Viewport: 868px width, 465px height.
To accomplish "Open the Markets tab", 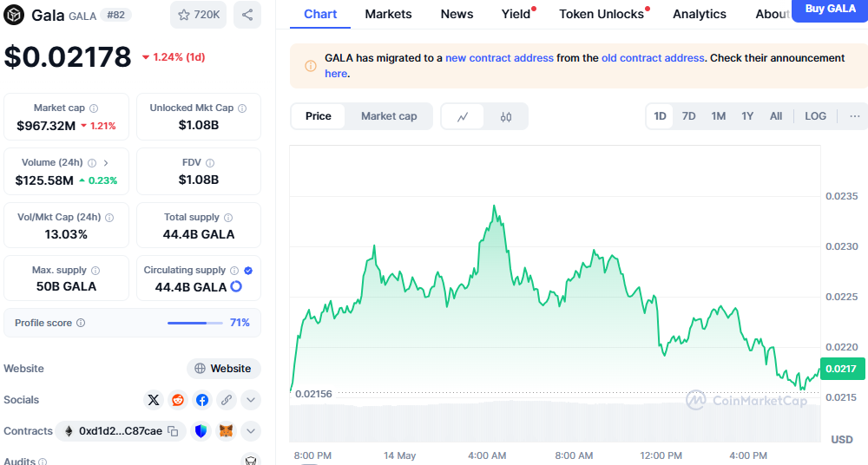I will click(x=388, y=15).
